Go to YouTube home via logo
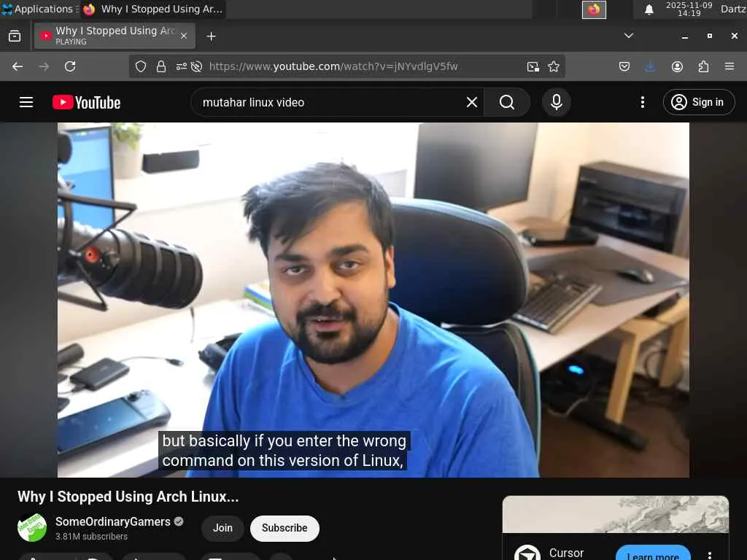Image resolution: width=747 pixels, height=560 pixels. pyautogui.click(x=87, y=102)
